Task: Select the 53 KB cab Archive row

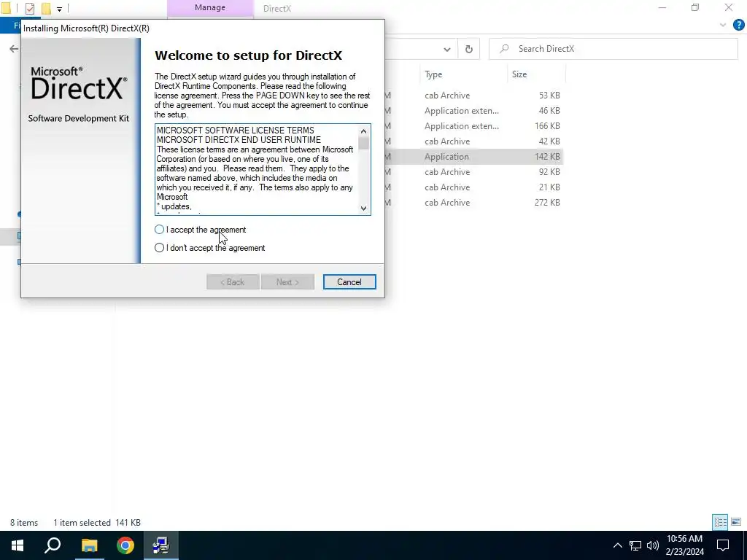Action: (x=474, y=96)
